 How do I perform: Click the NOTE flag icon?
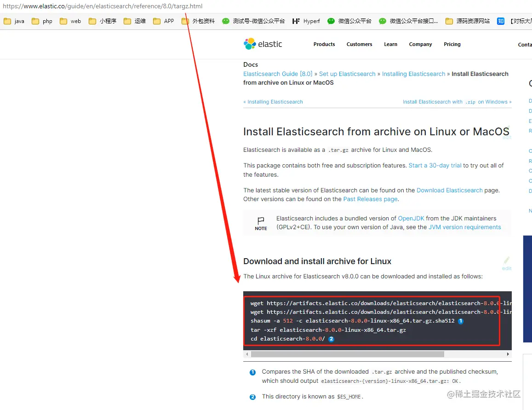(x=261, y=221)
